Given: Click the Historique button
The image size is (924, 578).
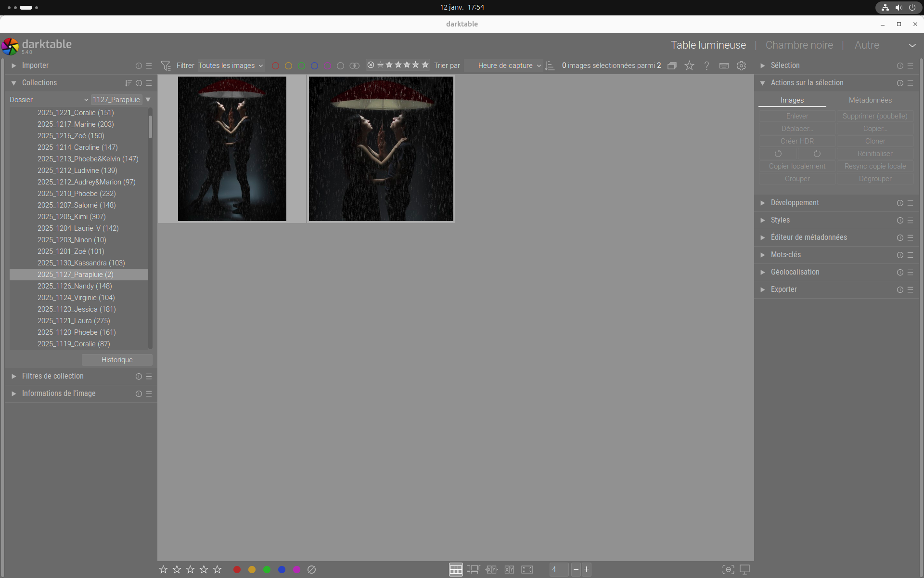Looking at the screenshot, I should pos(117,360).
